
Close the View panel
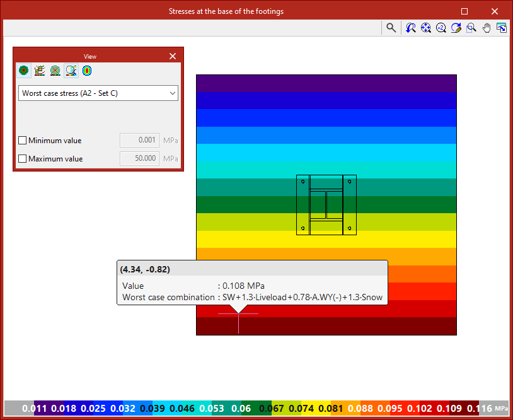173,56
